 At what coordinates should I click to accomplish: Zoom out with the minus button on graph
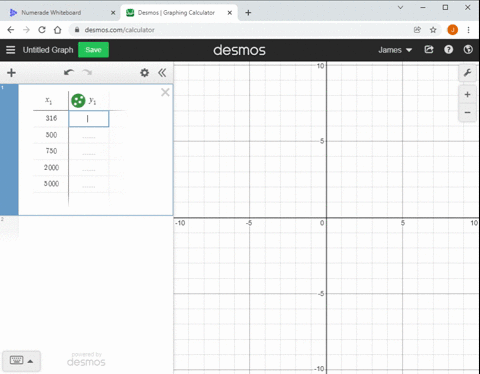pos(467,113)
